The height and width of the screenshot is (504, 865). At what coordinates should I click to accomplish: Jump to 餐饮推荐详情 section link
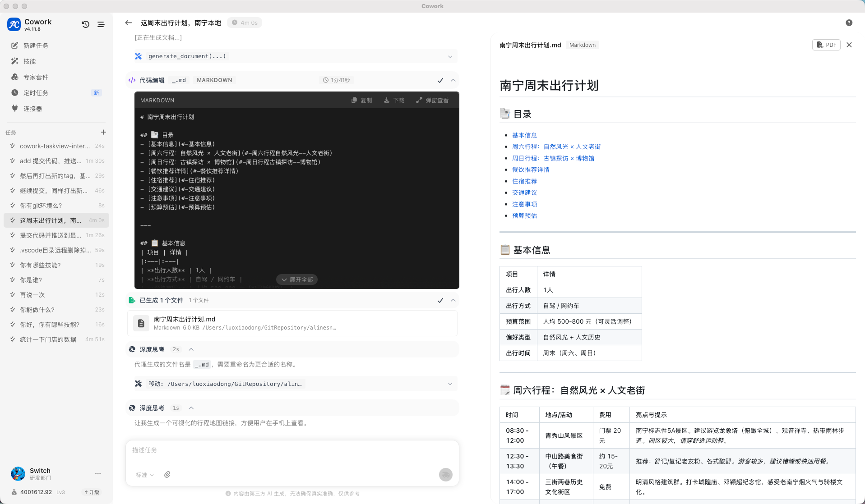coord(531,170)
